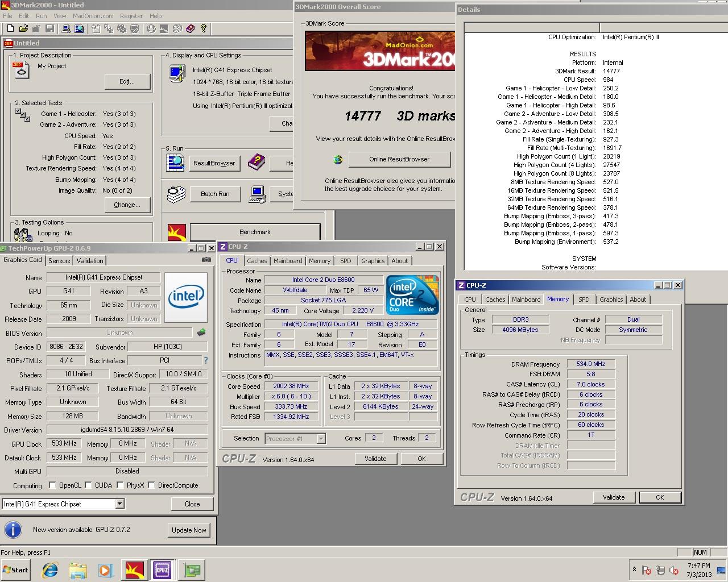
Task: Click the volume speaker tray icon
Action: coord(675,570)
